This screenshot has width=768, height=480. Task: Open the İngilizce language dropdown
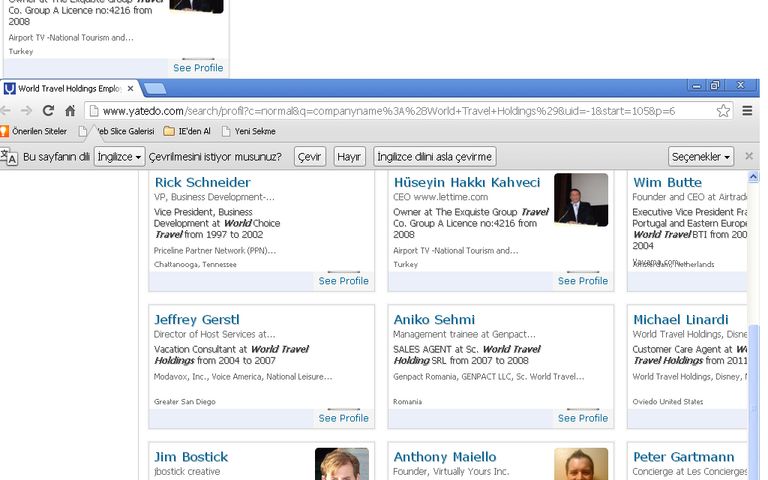pyautogui.click(x=120, y=157)
